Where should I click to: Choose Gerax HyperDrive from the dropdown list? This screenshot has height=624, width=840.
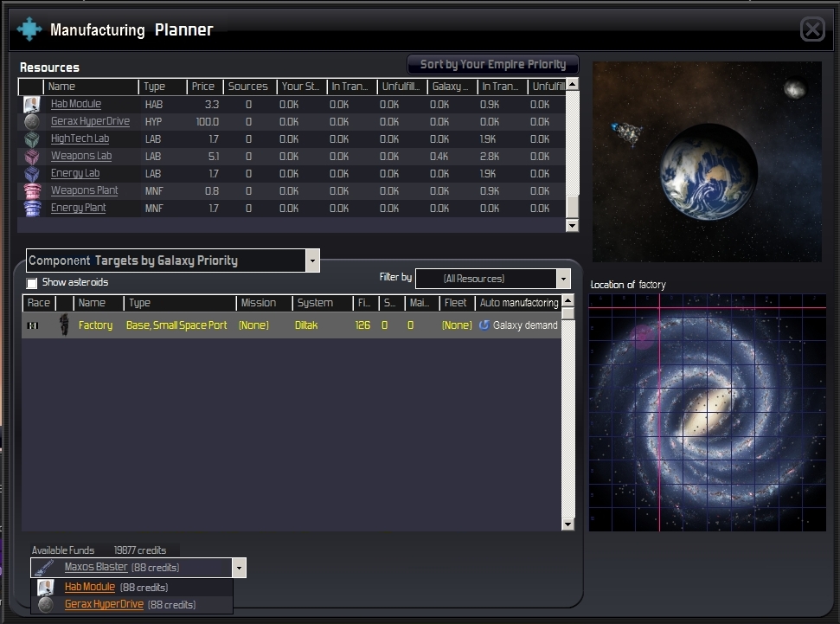(104, 605)
